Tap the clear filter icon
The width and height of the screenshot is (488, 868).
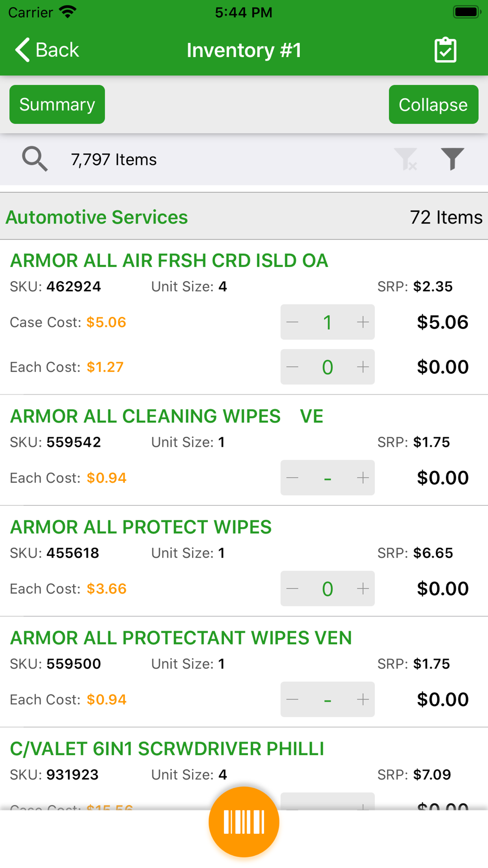406,159
